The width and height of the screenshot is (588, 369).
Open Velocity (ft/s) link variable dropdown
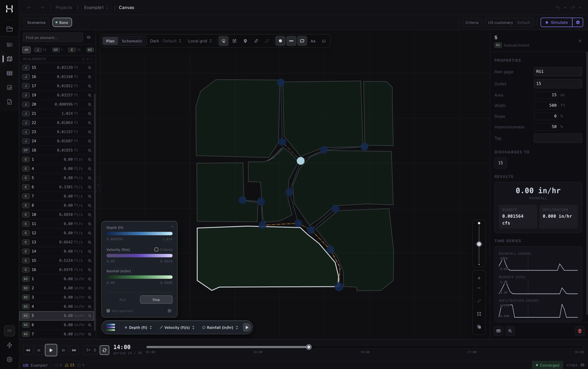pos(177,327)
